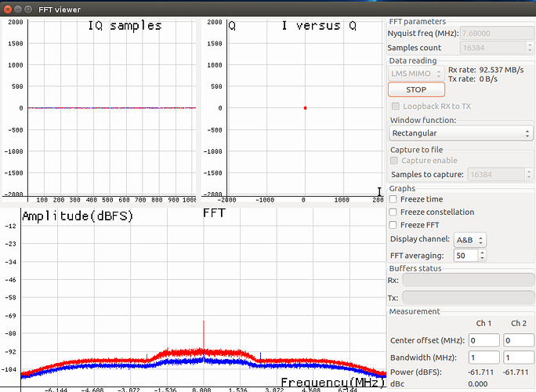Image resolution: width=536 pixels, height=392 pixels.
Task: Open the Window function Rectangular dropdown
Action: pyautogui.click(x=461, y=133)
